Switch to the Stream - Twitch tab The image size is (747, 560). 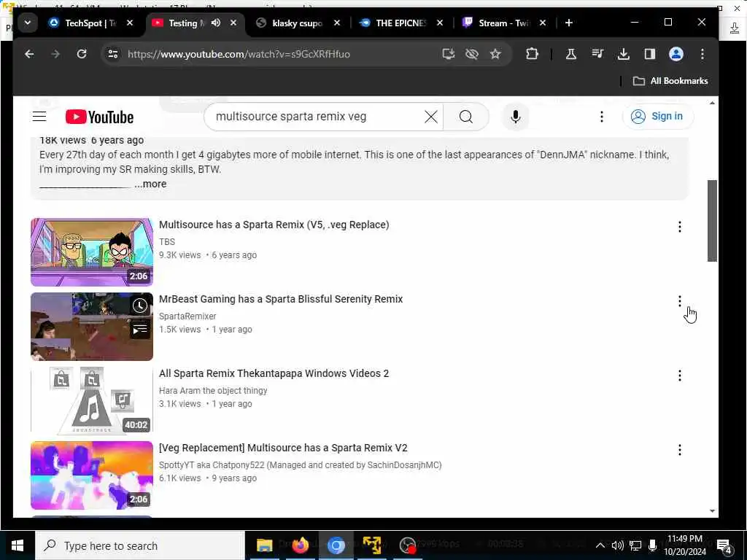point(503,23)
